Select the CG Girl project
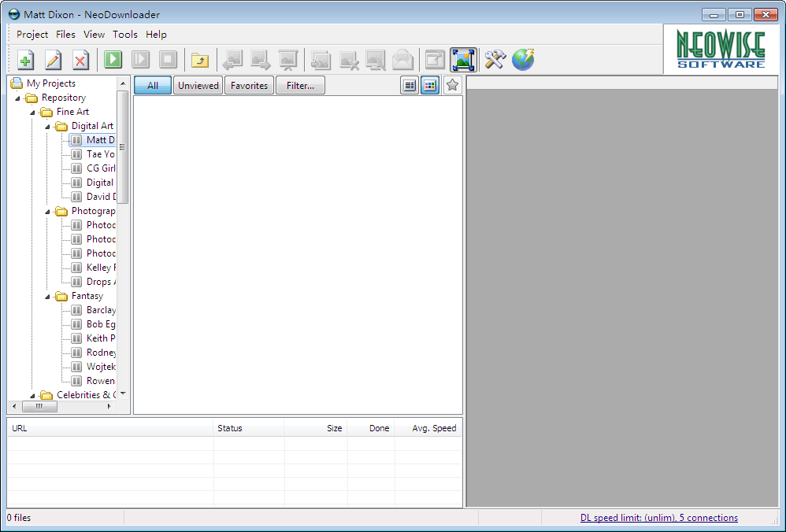This screenshot has height=532, width=786. click(101, 168)
